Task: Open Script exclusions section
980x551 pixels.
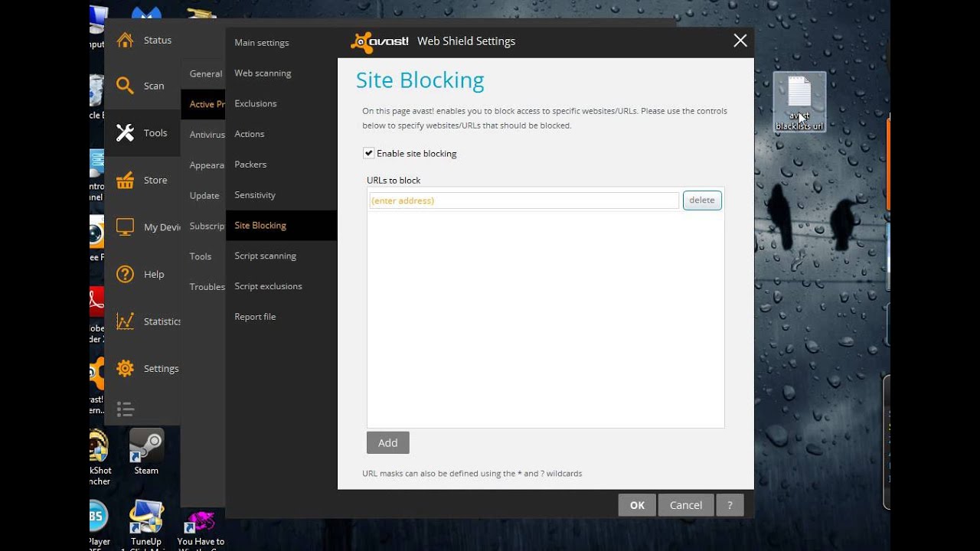Action: pos(268,286)
